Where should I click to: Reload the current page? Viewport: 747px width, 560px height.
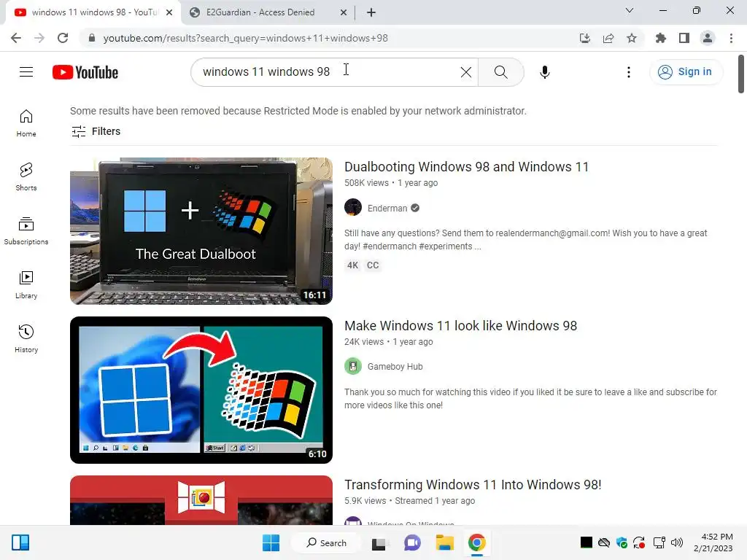coord(63,38)
